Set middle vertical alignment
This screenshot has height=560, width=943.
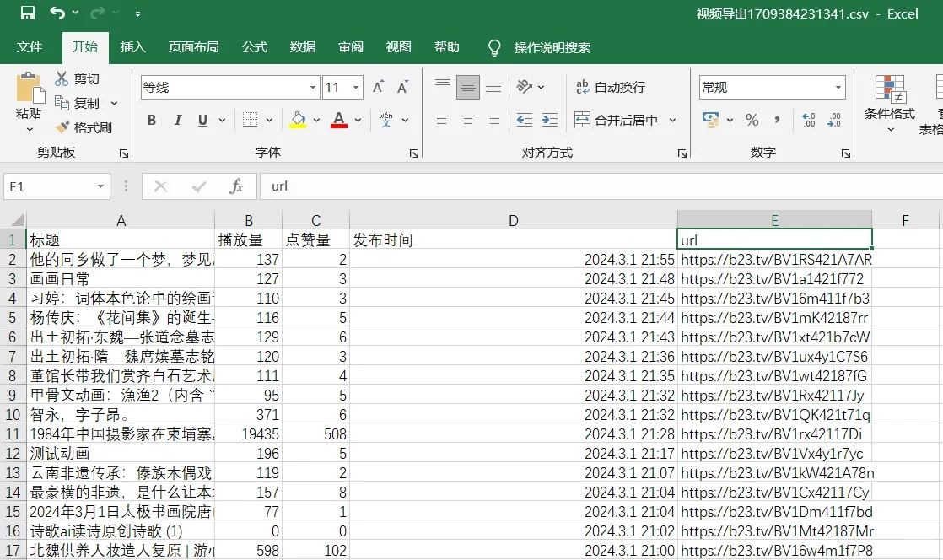468,87
